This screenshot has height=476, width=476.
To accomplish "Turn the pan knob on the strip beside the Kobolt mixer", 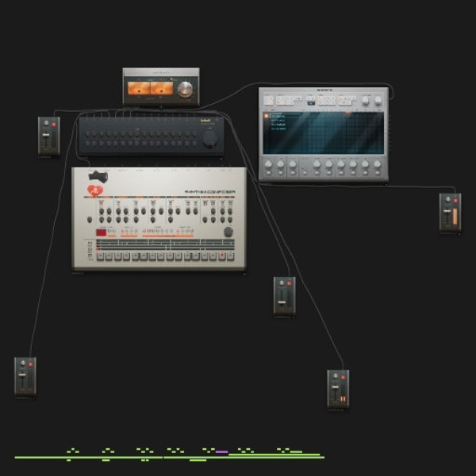I will [x=46, y=123].
